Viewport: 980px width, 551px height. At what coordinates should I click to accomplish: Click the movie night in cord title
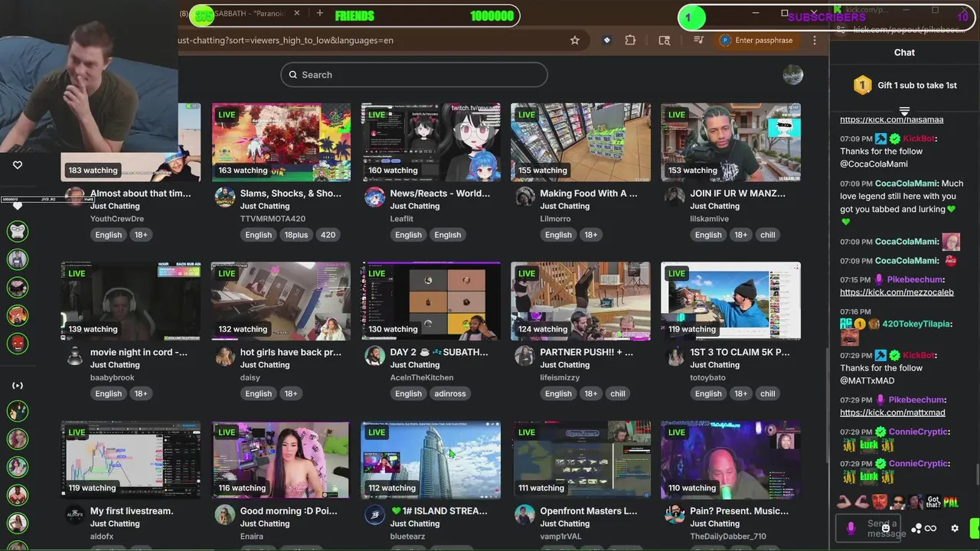(x=139, y=352)
